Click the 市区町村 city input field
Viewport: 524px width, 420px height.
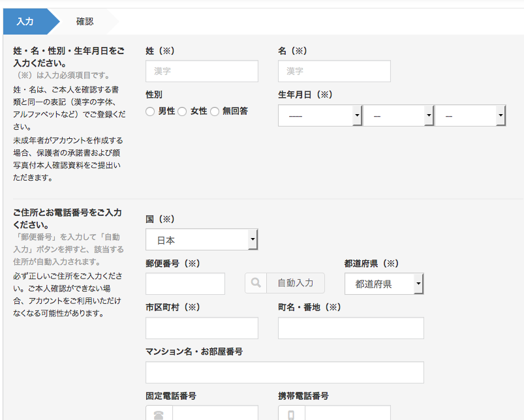click(202, 328)
